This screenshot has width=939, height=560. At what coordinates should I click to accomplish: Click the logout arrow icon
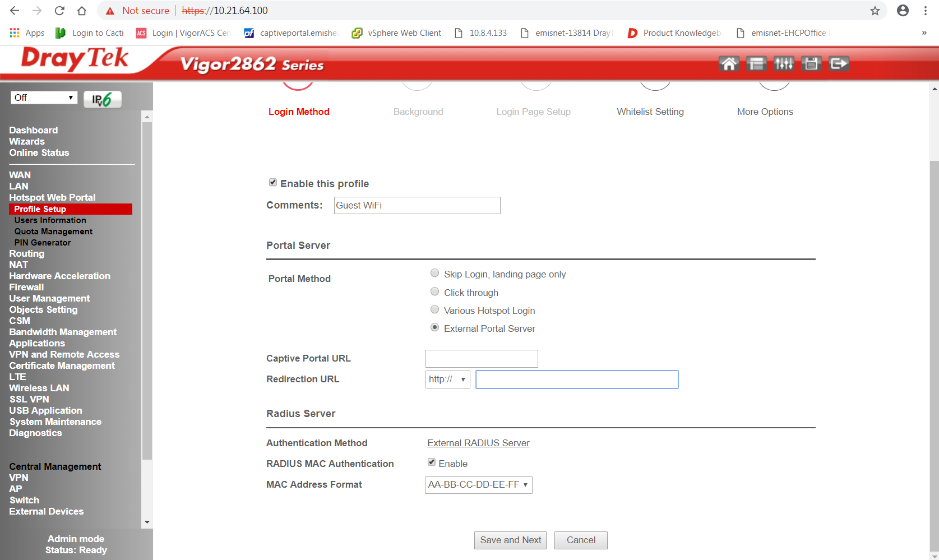tap(839, 64)
